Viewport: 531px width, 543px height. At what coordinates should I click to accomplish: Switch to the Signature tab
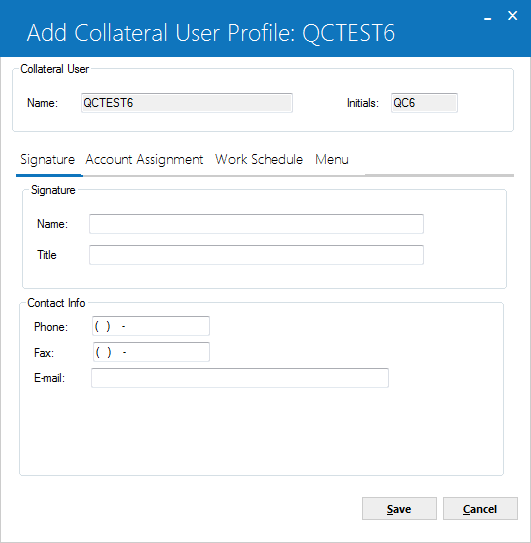[x=47, y=160]
